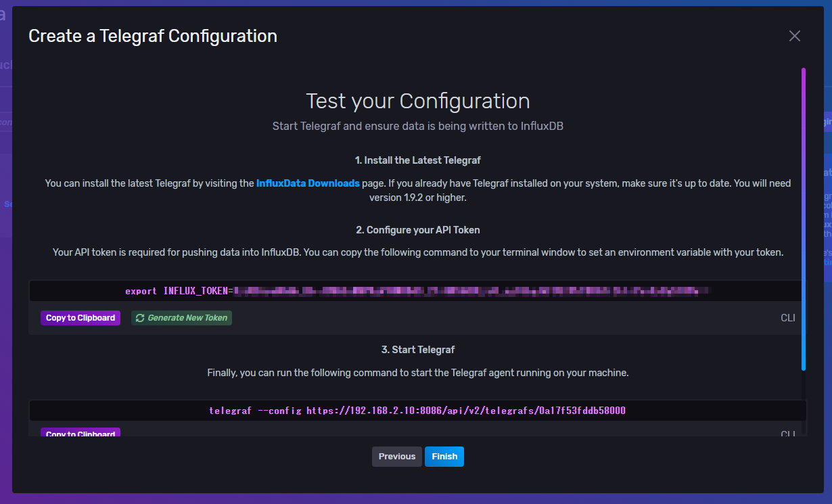Click the "Create a Telegraf Configuration" dialog title
Viewport: 832px width, 504px height.
coord(153,36)
